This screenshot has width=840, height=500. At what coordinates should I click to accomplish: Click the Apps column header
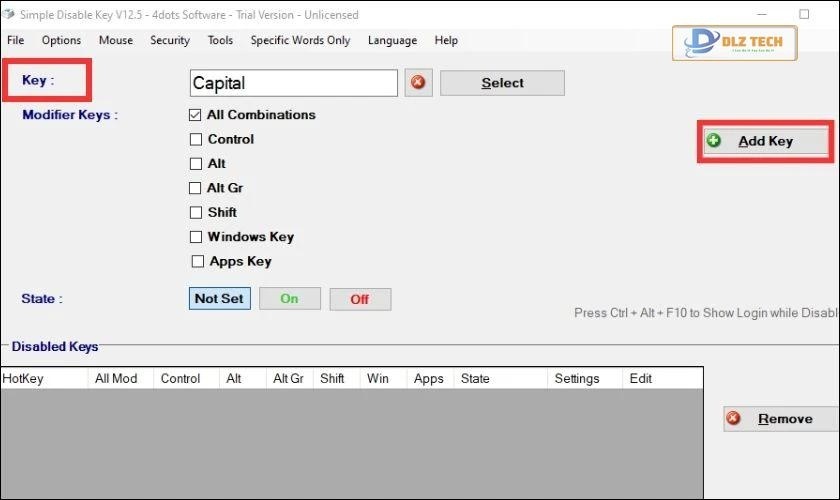click(430, 378)
